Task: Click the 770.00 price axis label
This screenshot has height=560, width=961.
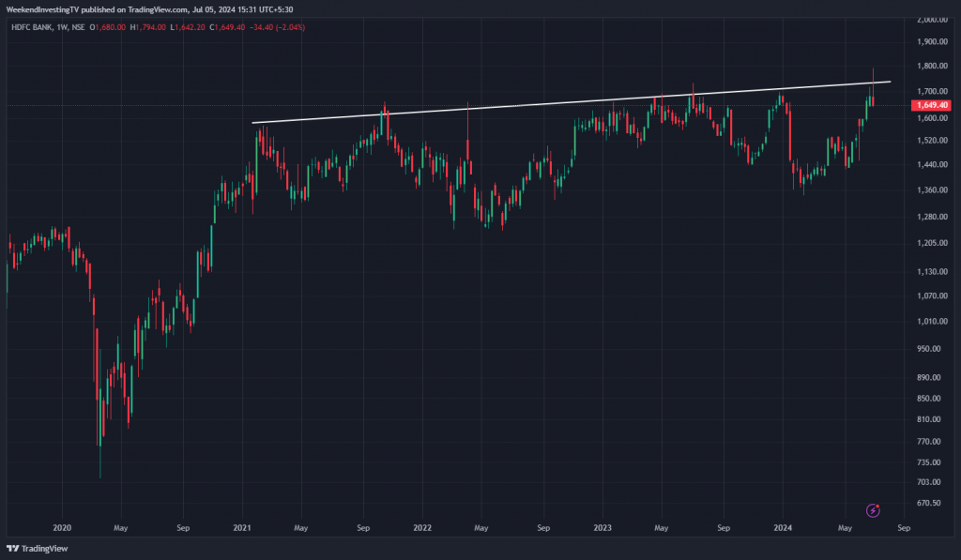Action: point(928,442)
